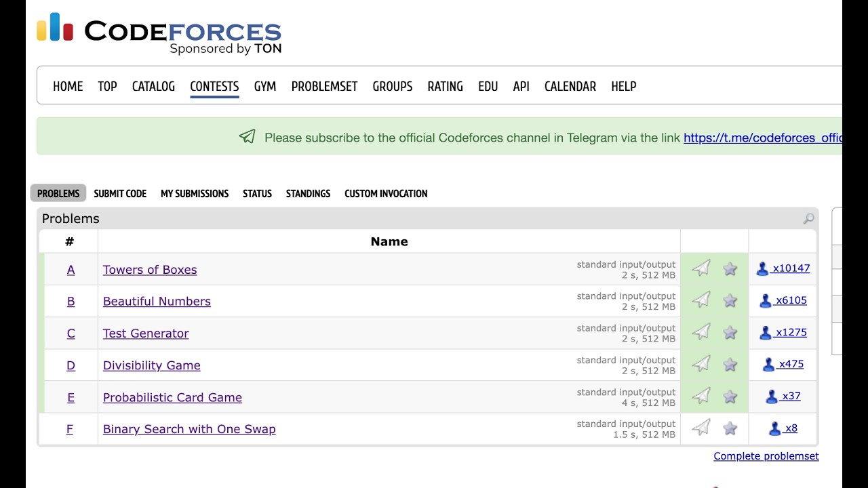Open solved count x37 for problem E
The height and width of the screenshot is (488, 868).
(x=783, y=396)
